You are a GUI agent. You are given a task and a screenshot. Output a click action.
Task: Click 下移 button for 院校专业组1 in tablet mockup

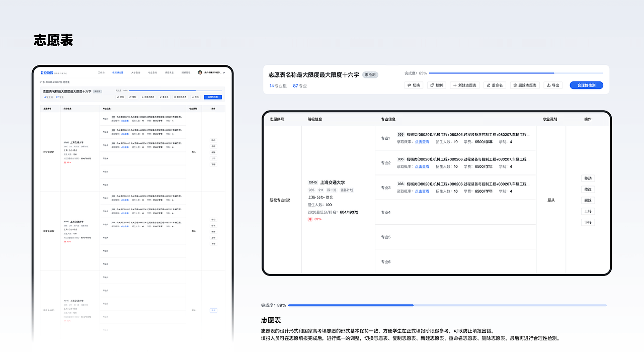pos(213,164)
